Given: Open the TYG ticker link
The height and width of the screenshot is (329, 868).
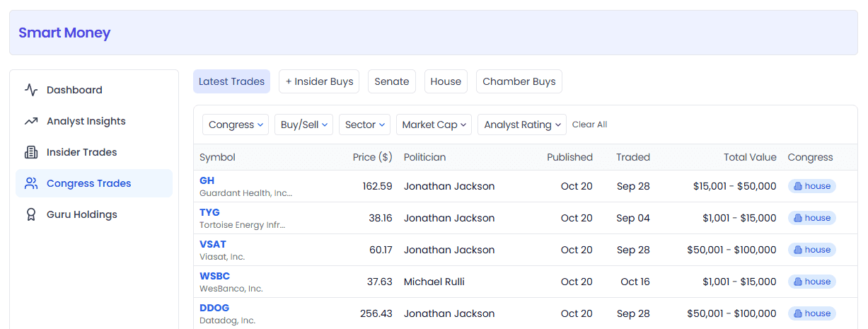Looking at the screenshot, I should pyautogui.click(x=209, y=212).
